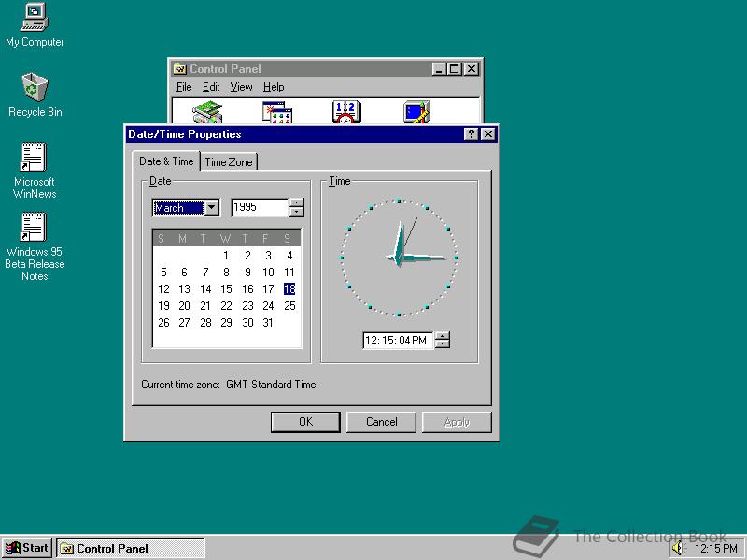Click the Add/Remove Programs icon in Control Panel
Viewport: 747px width, 560px height.
[276, 112]
